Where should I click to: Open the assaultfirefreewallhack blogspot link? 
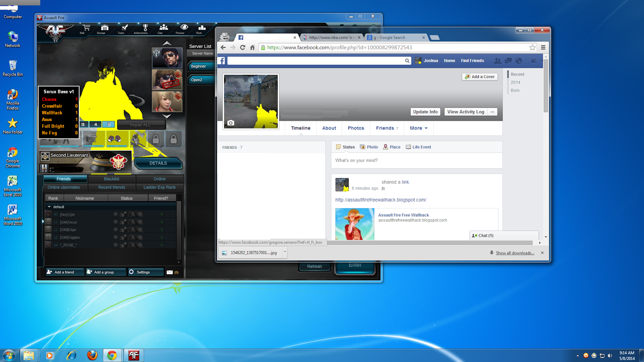[380, 200]
